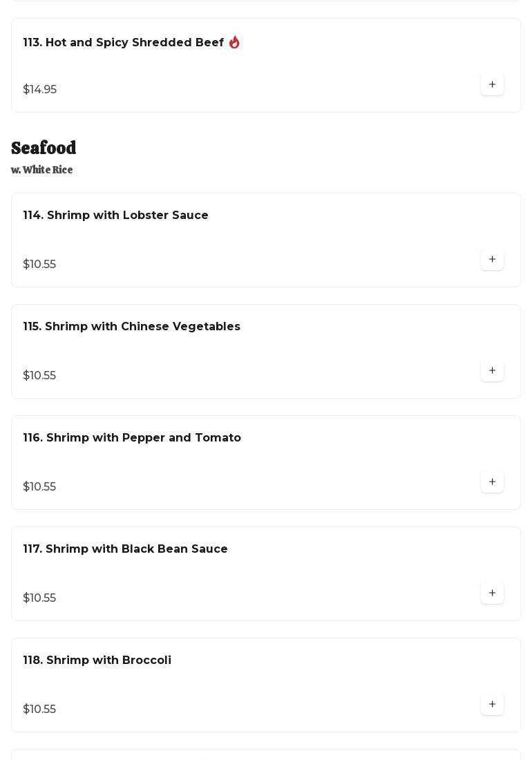This screenshot has width=532, height=760.
Task: Open 114. Shrimp with Lobster Sauce details
Action: click(x=115, y=216)
